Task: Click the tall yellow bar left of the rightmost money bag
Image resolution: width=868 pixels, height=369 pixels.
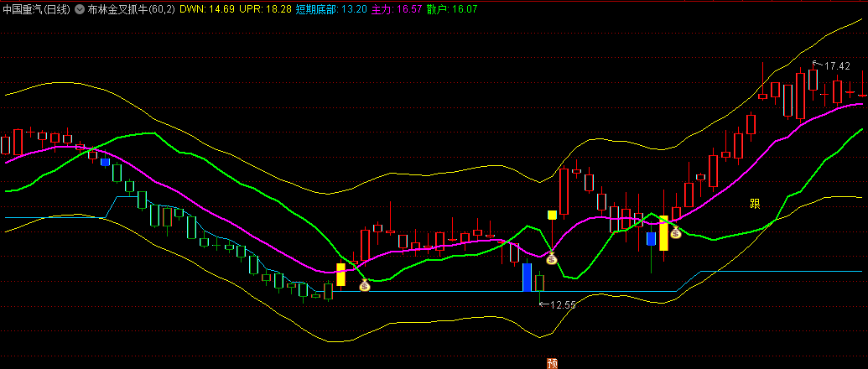Action: (x=663, y=233)
